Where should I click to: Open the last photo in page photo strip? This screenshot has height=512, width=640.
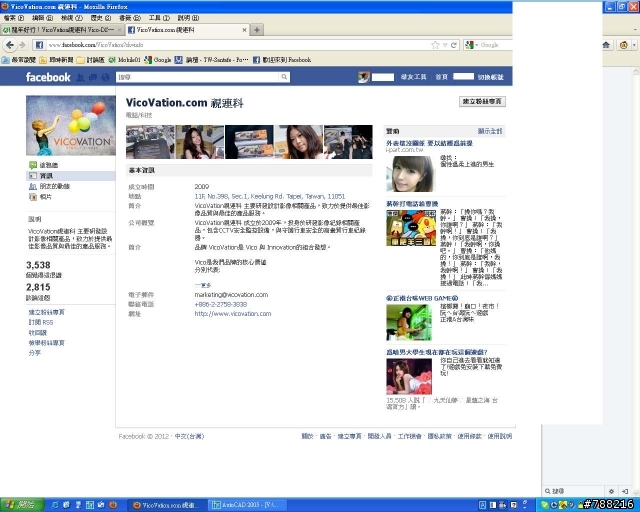click(348, 142)
